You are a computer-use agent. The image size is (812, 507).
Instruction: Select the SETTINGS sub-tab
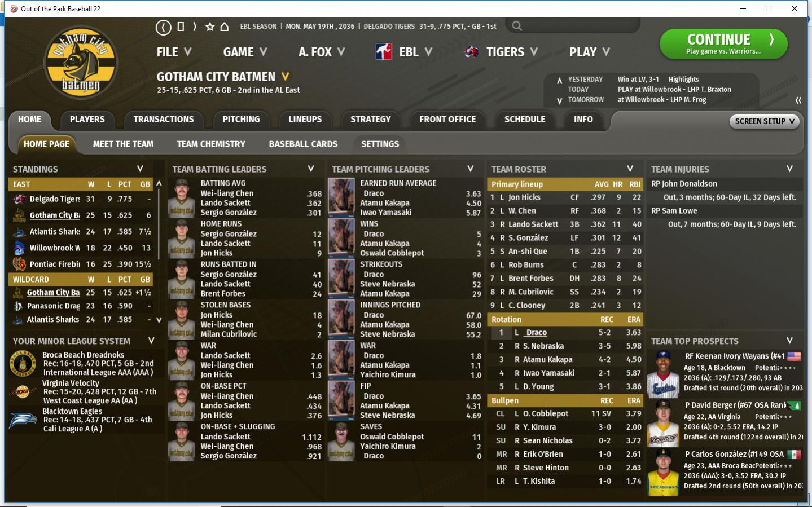point(380,144)
